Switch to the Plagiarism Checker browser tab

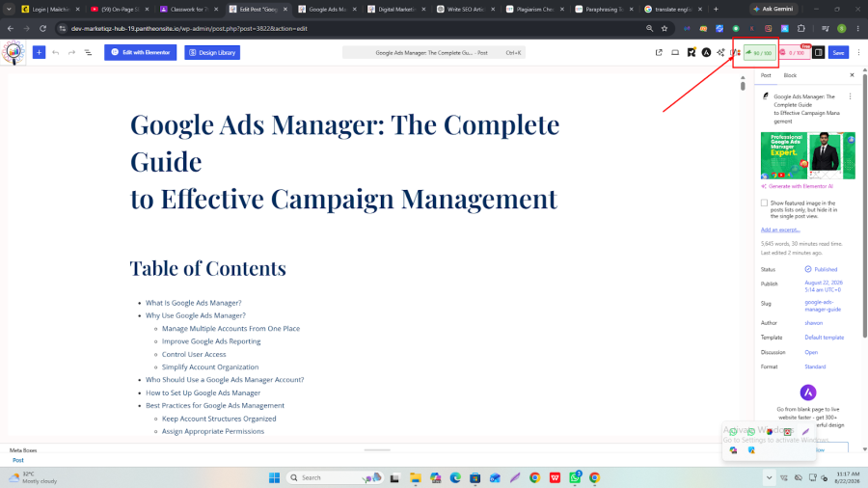(x=535, y=9)
